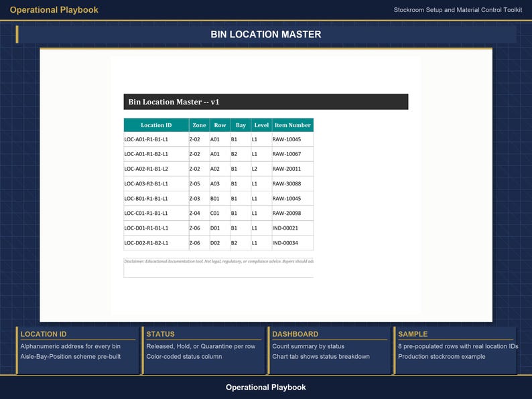Click 'Count summary by status' text
532x399 pixels.
308,346
